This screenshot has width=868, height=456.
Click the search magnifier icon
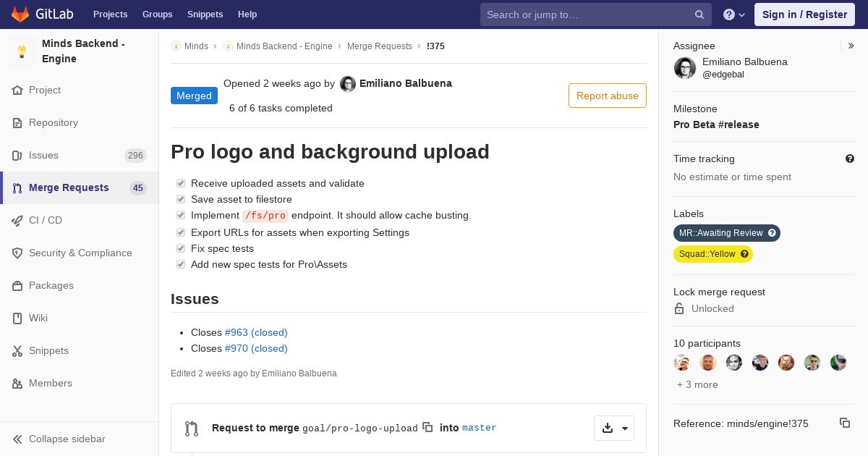pos(699,14)
